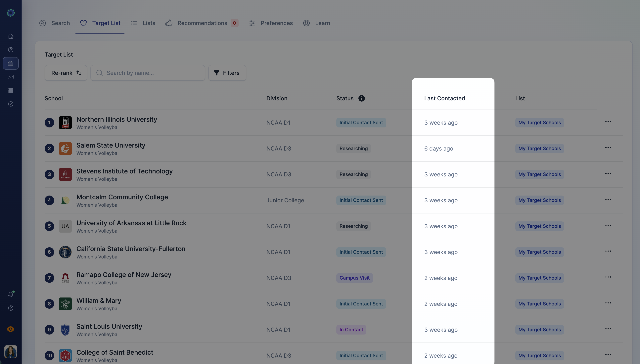This screenshot has height=364, width=640.
Task: Open more options for Northern Illinois University
Action: tap(608, 122)
